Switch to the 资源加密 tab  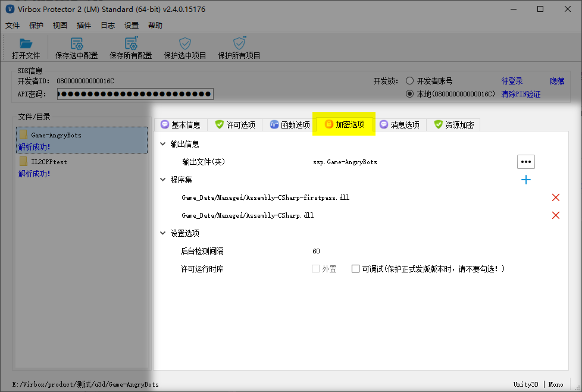(x=453, y=125)
